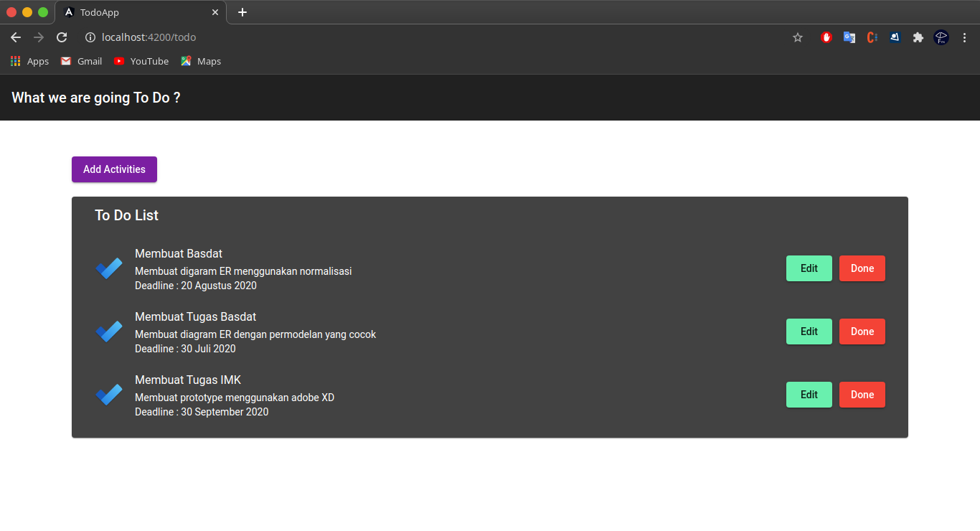Open the YouTube bookmark
980x531 pixels.
[x=141, y=61]
